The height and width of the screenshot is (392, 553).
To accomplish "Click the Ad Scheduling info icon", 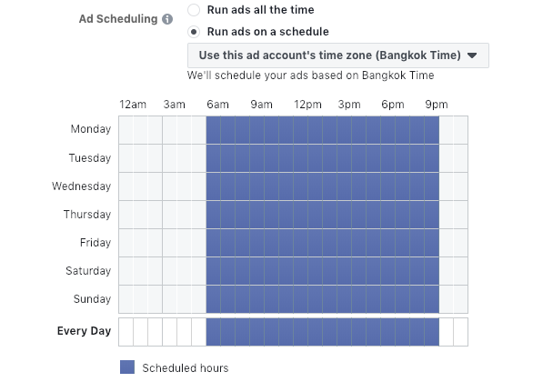I will pos(167,19).
